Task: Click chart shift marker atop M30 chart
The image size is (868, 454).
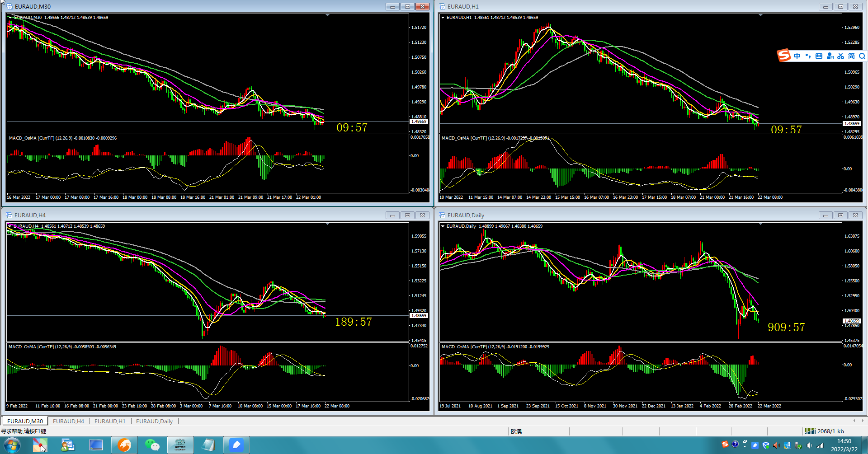Action: coord(327,15)
